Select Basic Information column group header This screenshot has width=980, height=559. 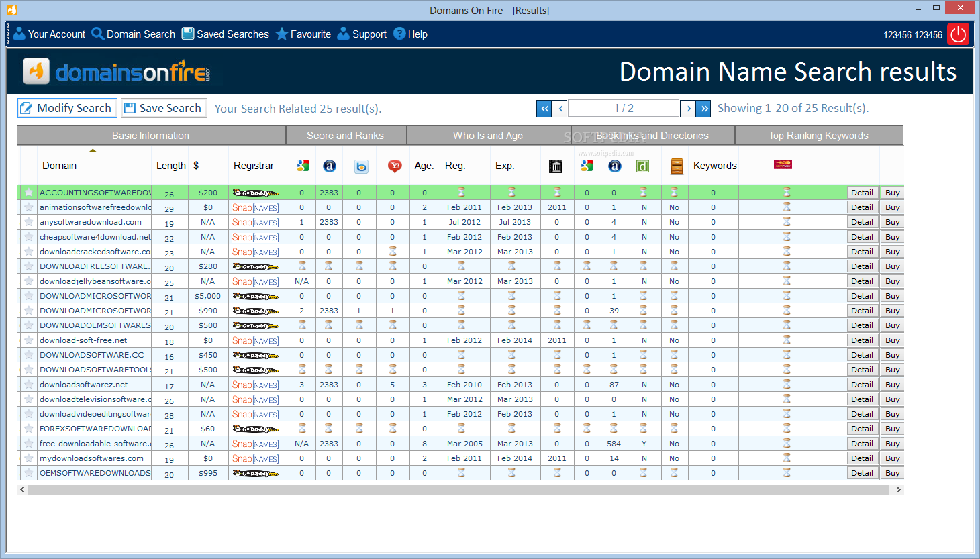(x=151, y=136)
